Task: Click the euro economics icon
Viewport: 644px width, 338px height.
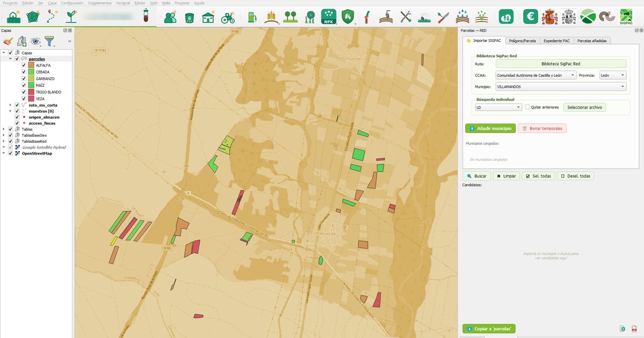Action: 531,17
